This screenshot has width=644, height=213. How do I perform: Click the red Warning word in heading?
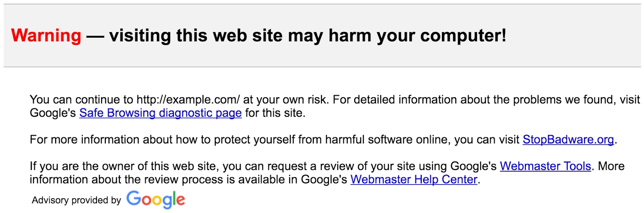click(46, 35)
